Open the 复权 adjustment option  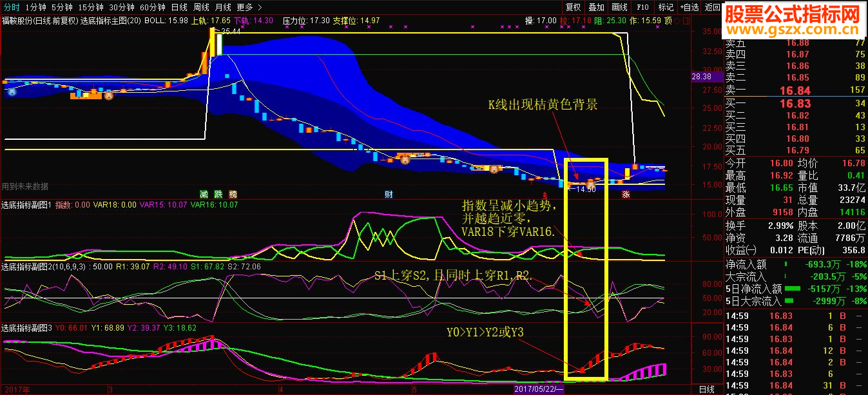pos(573,7)
